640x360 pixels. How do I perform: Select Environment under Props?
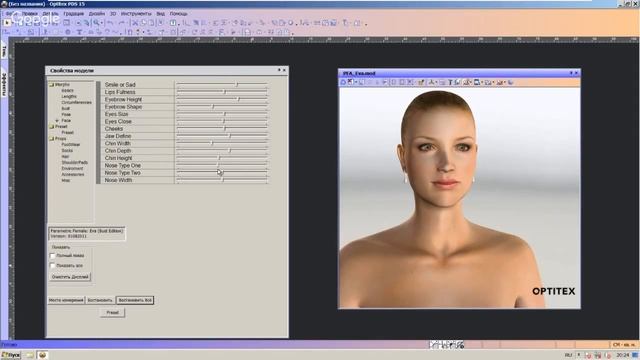click(x=72, y=169)
